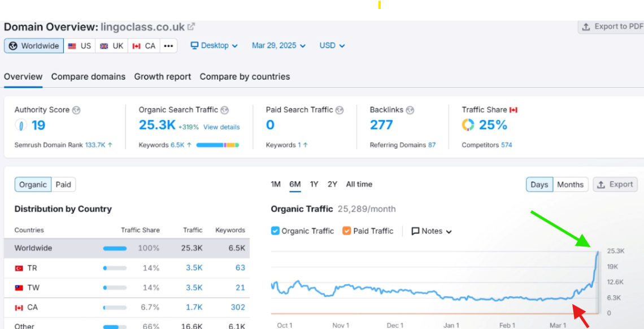Select the 6M time range
Screen dimensions: 644x329
coord(295,184)
